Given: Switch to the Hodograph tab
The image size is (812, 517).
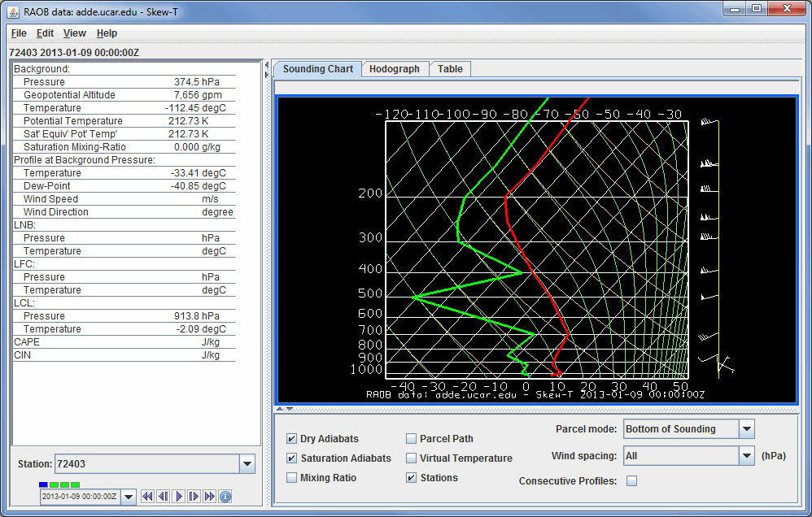Looking at the screenshot, I should [x=394, y=69].
